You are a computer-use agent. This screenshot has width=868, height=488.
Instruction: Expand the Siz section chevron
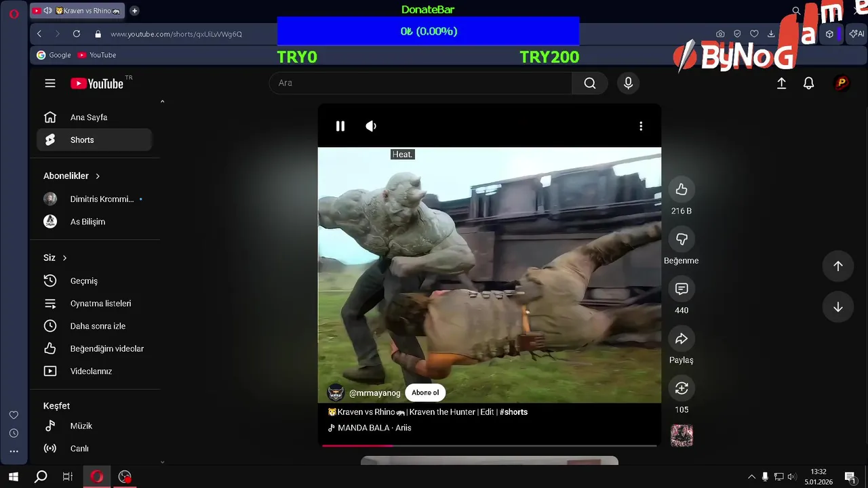(65, 258)
